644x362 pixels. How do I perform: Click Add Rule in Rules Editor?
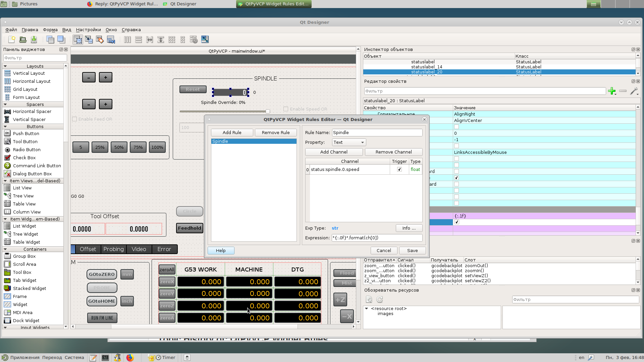click(232, 133)
